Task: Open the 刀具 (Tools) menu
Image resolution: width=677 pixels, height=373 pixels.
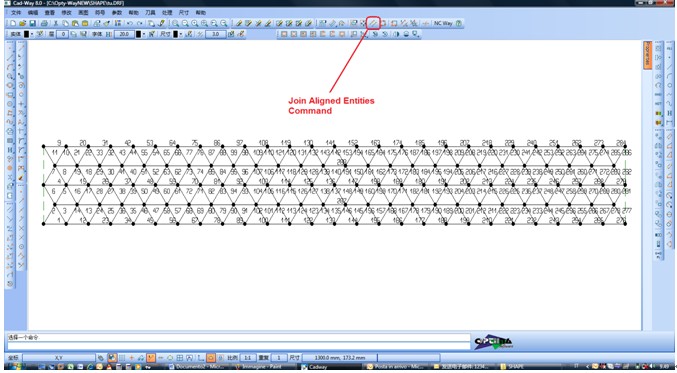Action: click(150, 13)
